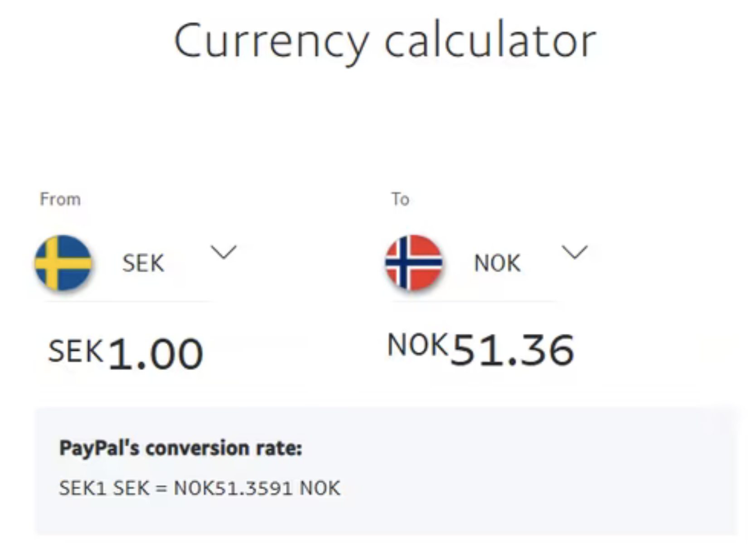Click the 51.36 digits in target amount
The width and height of the screenshot is (756, 549).
pyautogui.click(x=514, y=350)
